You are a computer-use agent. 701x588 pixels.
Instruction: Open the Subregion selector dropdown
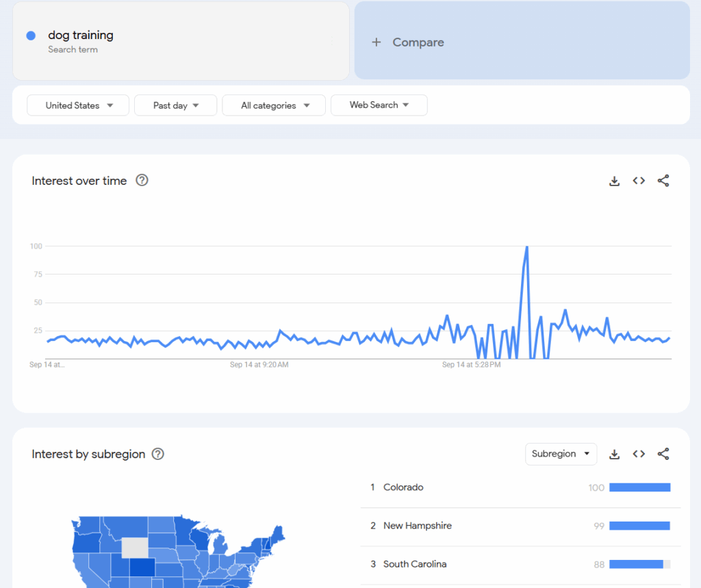[560, 454]
